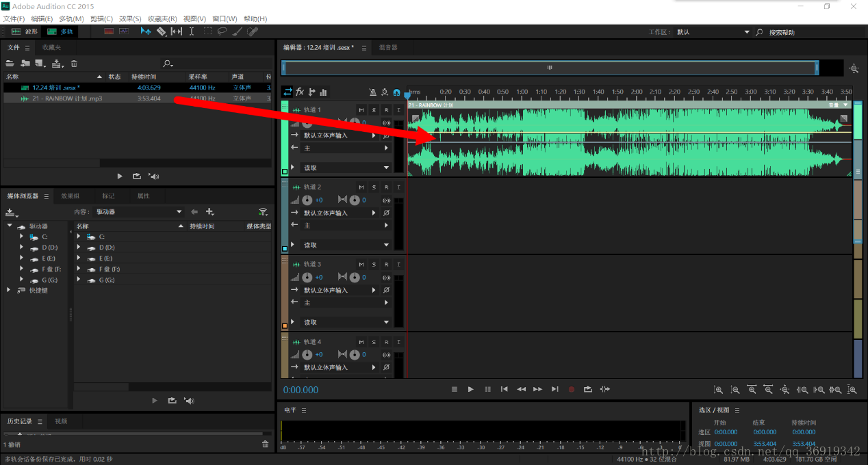The height and width of the screenshot is (465, 868).
Task: Zoom in time icon
Action: pos(752,390)
